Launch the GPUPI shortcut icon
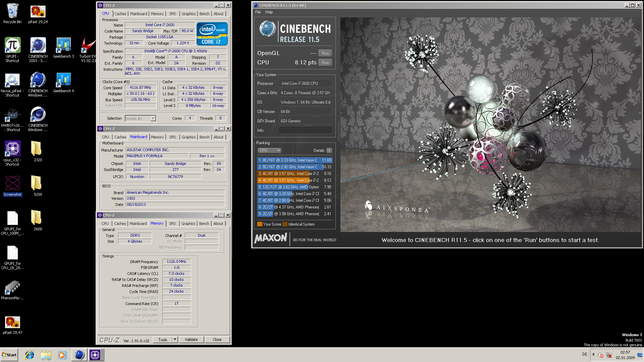644x362 pixels. point(12,50)
